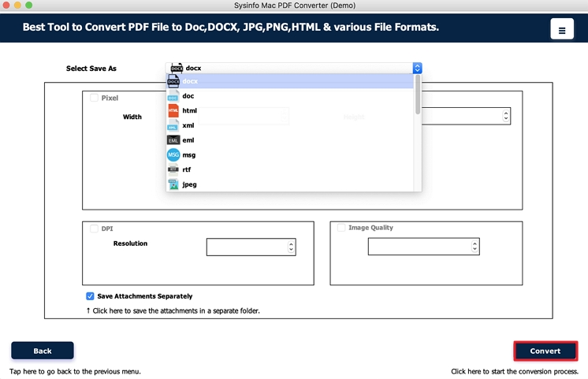
Task: Choose msg format option
Action: point(290,154)
